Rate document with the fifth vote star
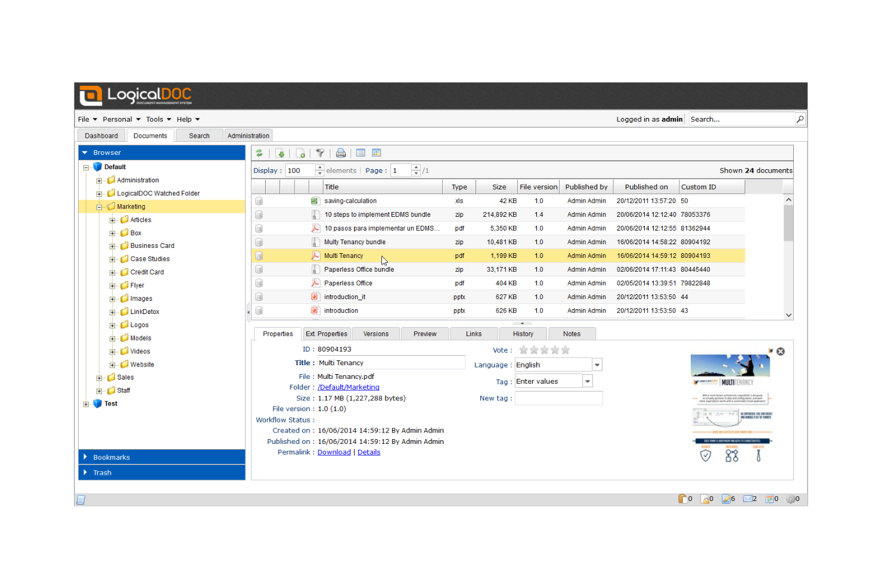The height and width of the screenshot is (588, 882). point(566,350)
